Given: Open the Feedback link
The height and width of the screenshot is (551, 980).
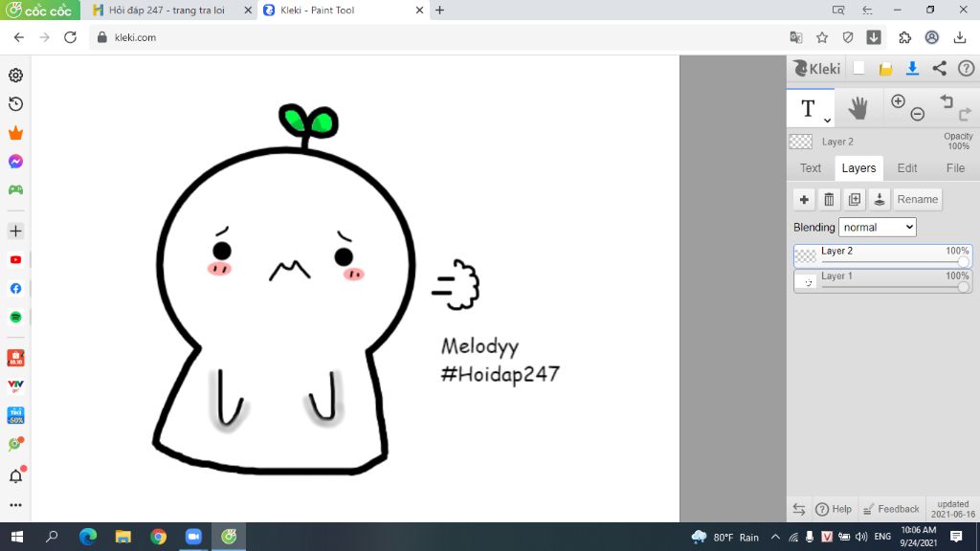Looking at the screenshot, I should point(891,509).
